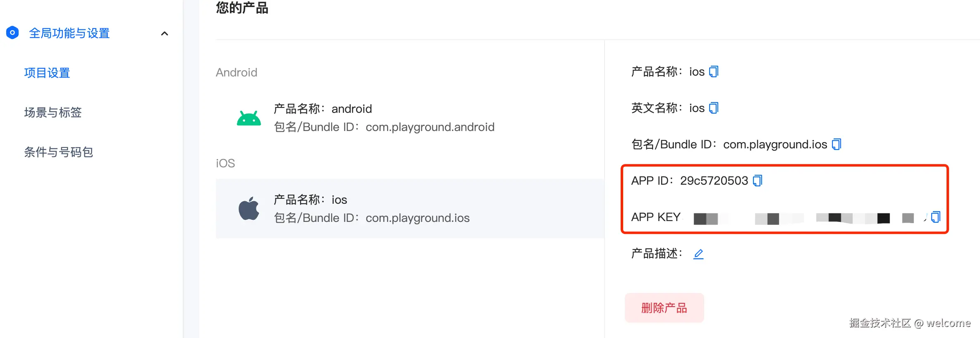This screenshot has height=338, width=980.
Task: Go to 项目设置 in sidebar
Action: coord(47,73)
